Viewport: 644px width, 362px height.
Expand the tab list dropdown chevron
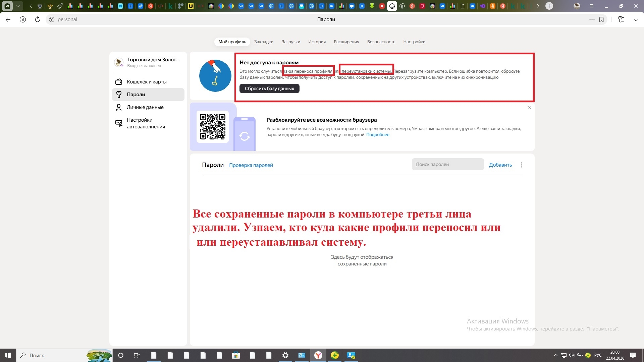pyautogui.click(x=18, y=6)
